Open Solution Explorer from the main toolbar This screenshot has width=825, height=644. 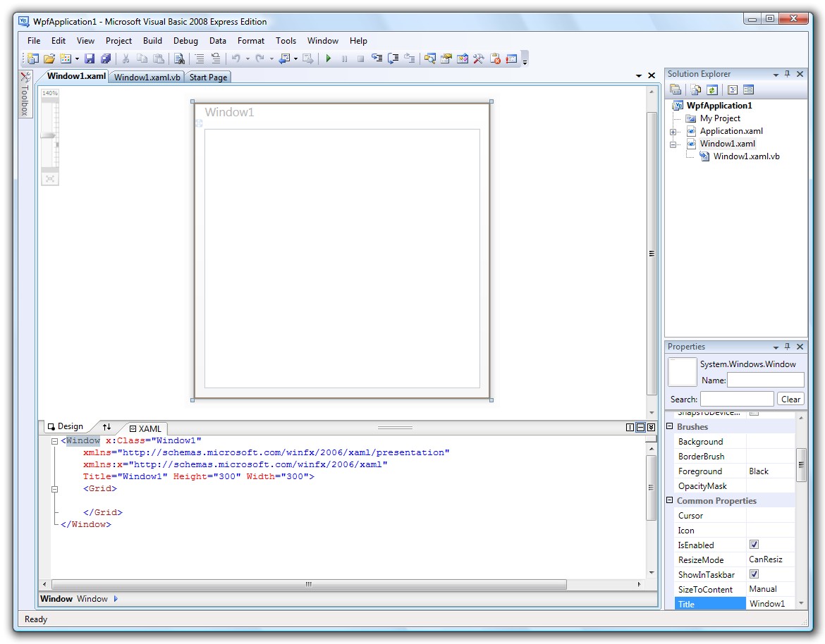click(430, 59)
